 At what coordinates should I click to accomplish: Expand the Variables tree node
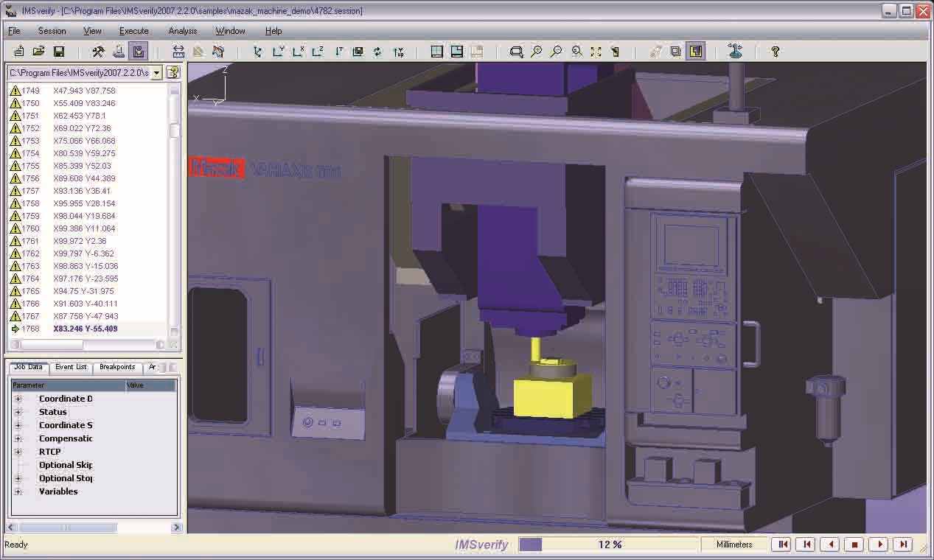coord(18,491)
